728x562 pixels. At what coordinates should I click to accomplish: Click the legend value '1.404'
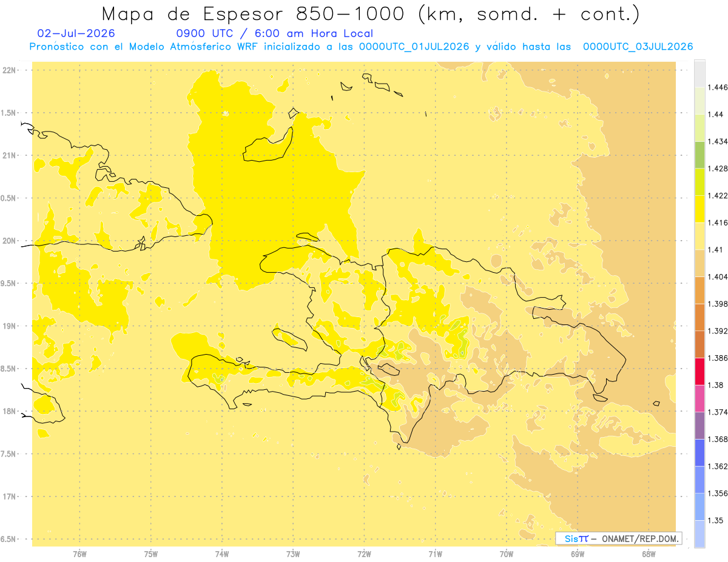[718, 276]
